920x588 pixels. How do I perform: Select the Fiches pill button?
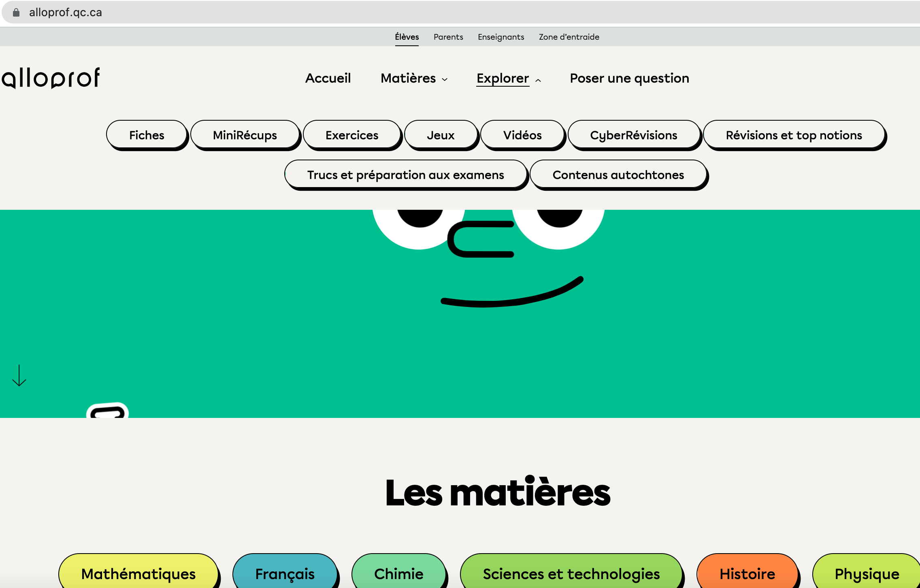click(x=147, y=135)
